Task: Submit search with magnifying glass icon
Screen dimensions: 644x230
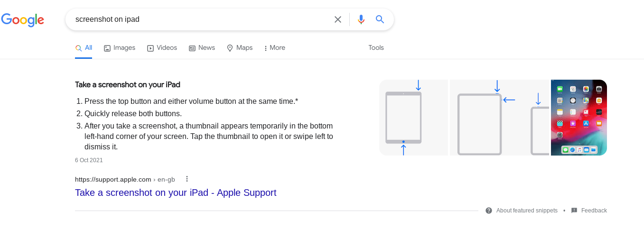Action: coord(380,19)
